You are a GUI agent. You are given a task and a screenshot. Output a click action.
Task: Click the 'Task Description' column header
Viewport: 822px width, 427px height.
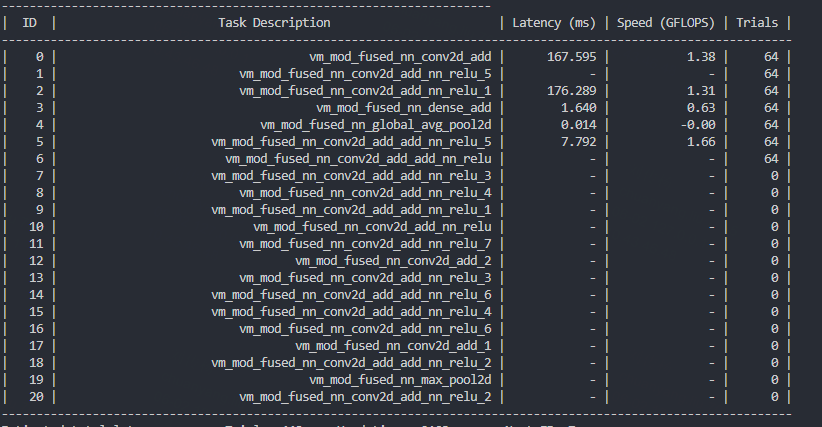(x=274, y=22)
